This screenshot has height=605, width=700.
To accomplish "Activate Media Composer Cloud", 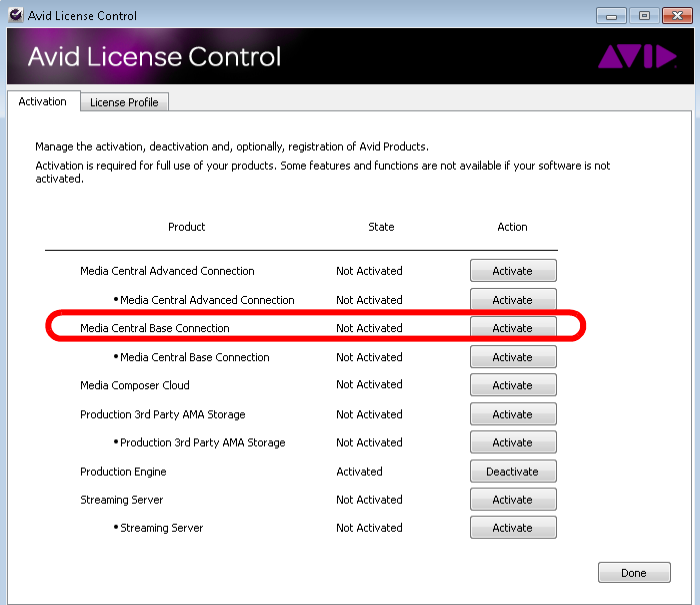I will point(513,385).
